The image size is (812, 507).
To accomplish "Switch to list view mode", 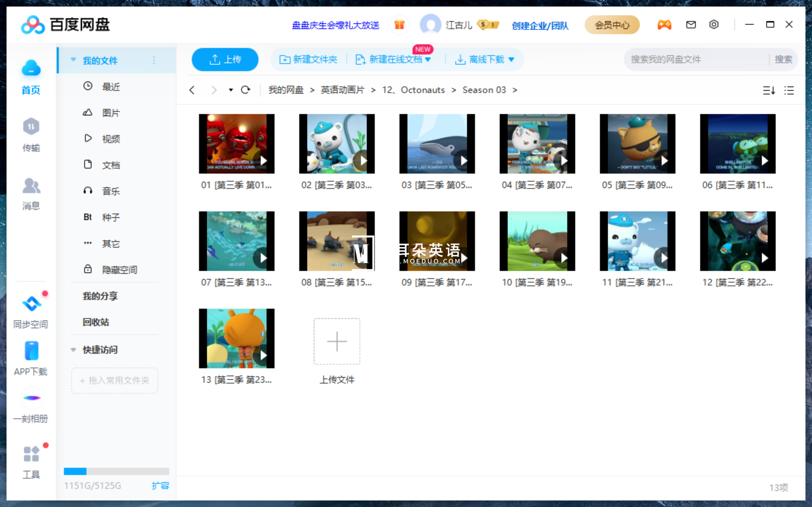I will point(789,90).
